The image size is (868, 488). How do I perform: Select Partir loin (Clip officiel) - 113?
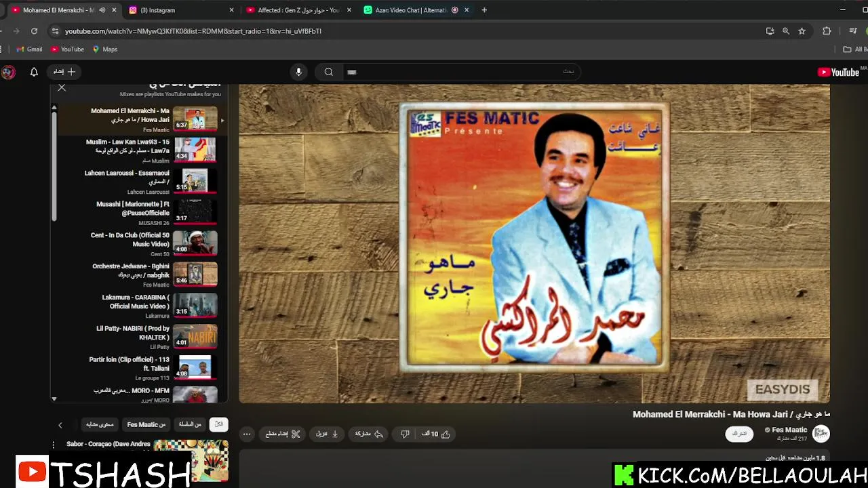click(140, 368)
